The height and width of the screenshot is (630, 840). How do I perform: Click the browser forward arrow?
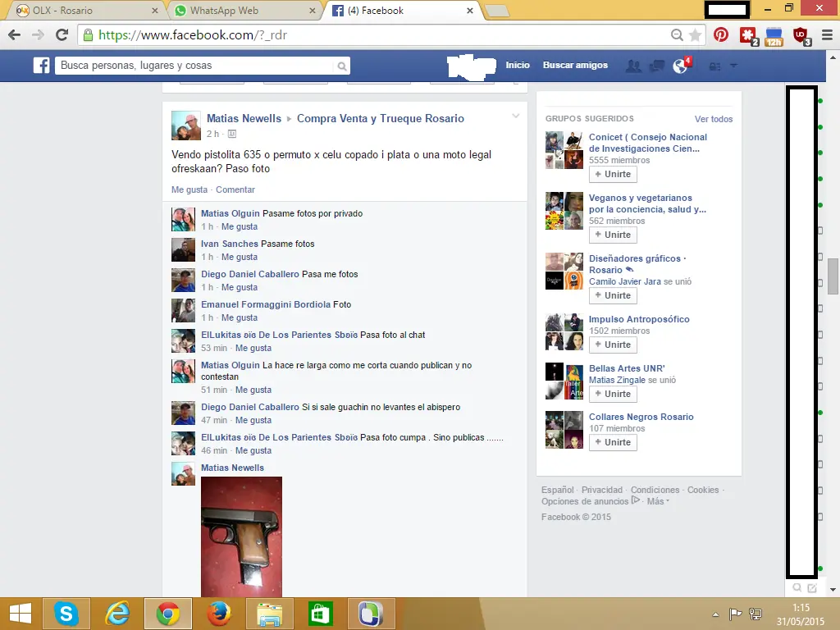click(x=38, y=34)
